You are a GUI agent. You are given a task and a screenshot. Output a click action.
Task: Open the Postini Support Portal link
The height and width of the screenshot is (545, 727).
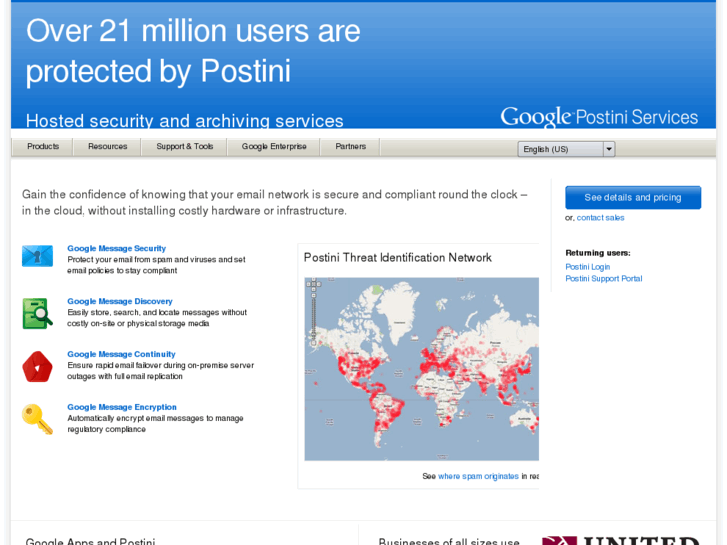click(x=604, y=278)
